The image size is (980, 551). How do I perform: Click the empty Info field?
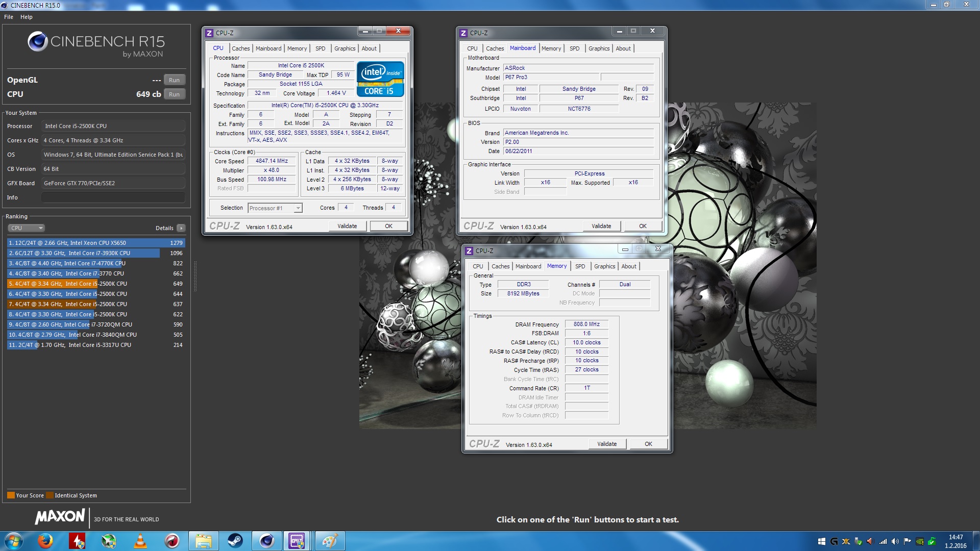point(113,197)
